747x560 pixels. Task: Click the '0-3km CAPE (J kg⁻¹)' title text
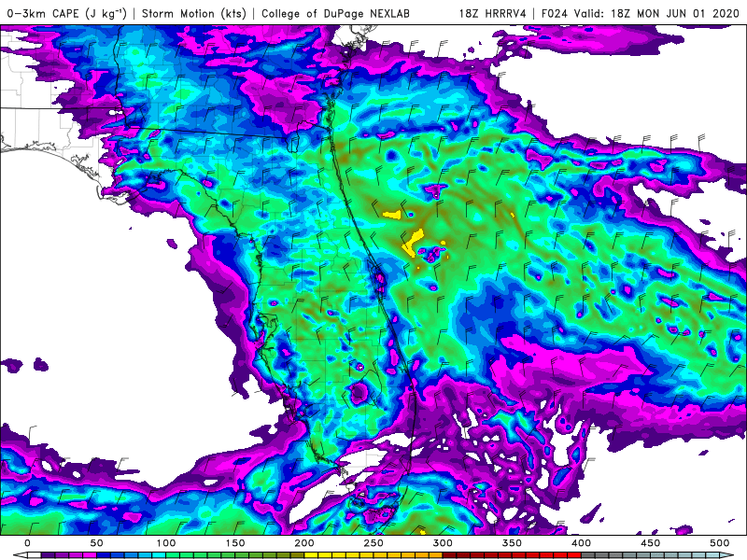tap(66, 13)
